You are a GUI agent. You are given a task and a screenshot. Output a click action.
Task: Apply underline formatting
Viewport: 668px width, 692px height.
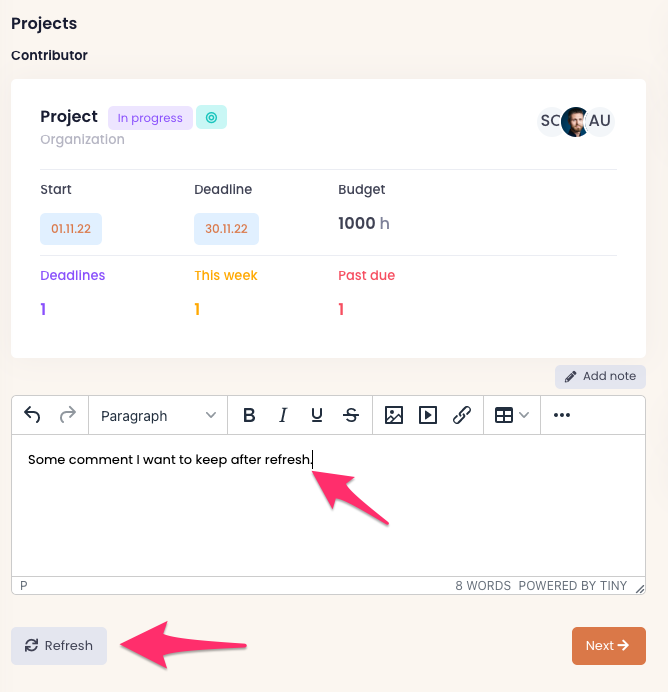click(317, 415)
